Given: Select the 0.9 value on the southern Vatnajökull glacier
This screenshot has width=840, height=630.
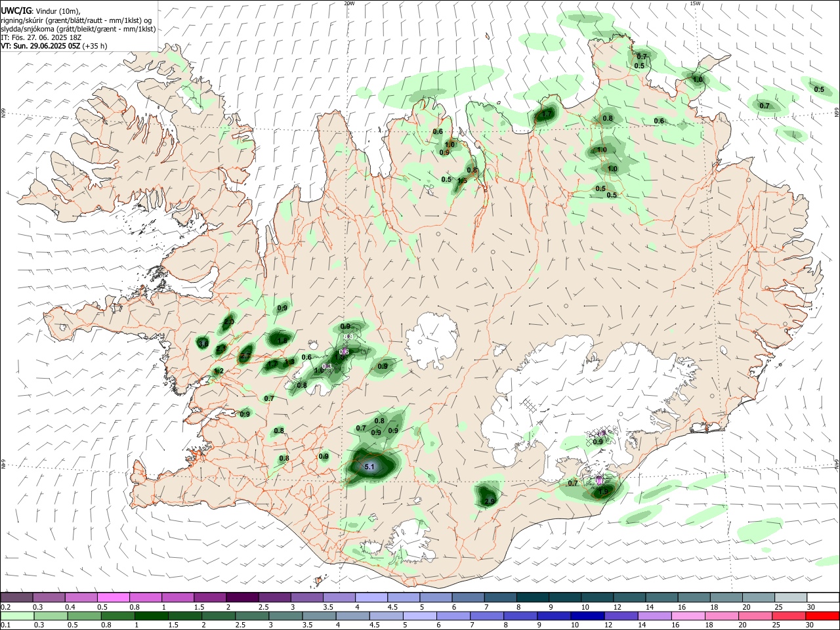Looking at the screenshot, I should [598, 442].
